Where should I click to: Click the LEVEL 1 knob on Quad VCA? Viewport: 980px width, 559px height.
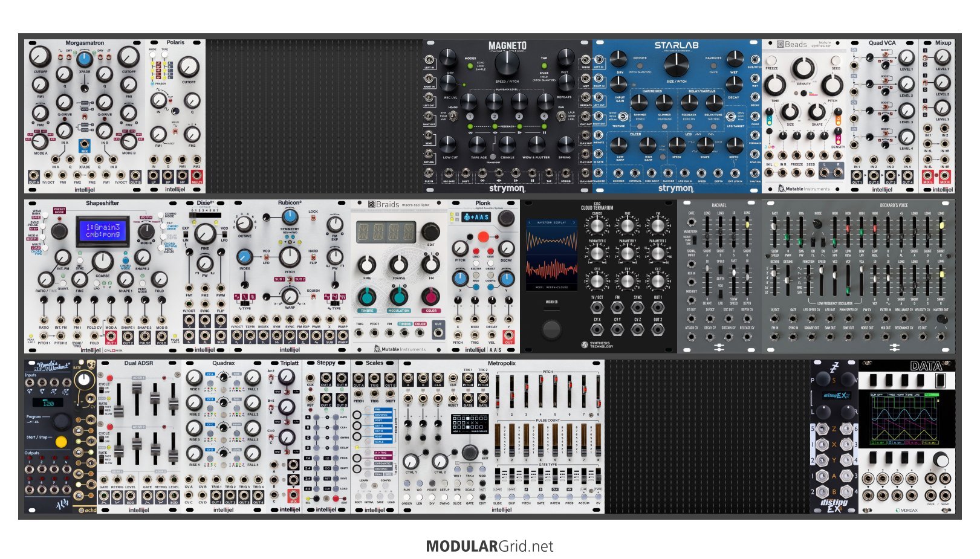pos(906,57)
